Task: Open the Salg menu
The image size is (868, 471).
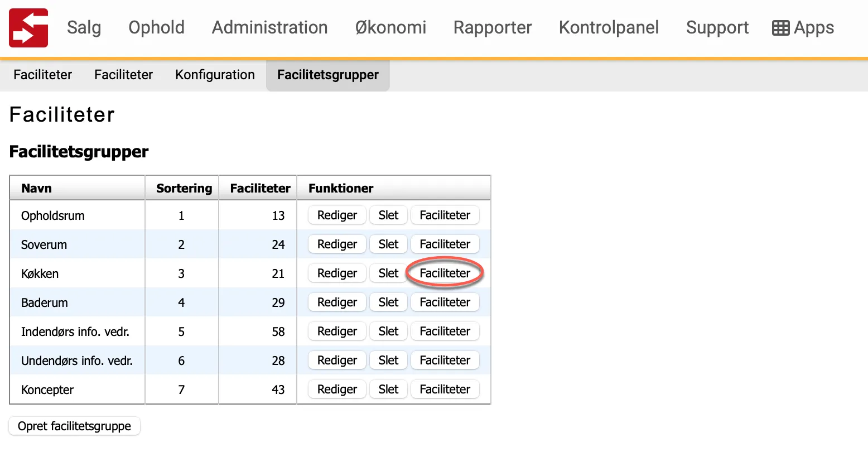Action: pyautogui.click(x=84, y=27)
